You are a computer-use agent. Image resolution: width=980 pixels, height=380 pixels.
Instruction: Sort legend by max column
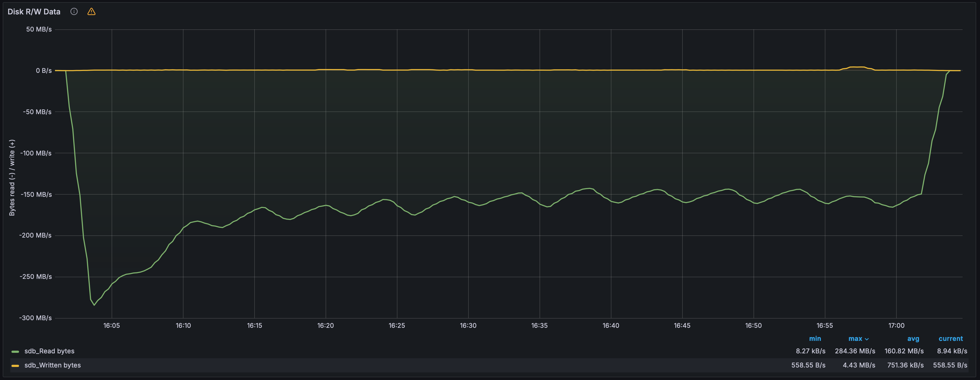click(x=855, y=339)
